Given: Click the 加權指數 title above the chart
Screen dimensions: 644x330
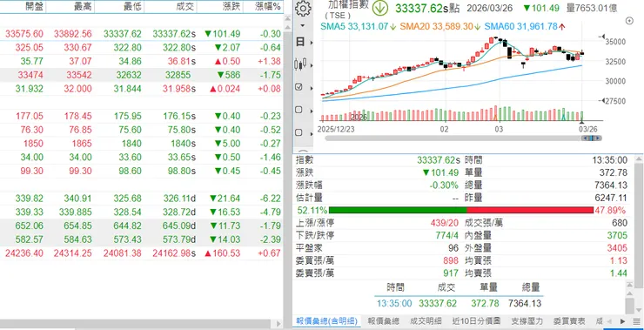Looking at the screenshot, I should (x=348, y=5).
